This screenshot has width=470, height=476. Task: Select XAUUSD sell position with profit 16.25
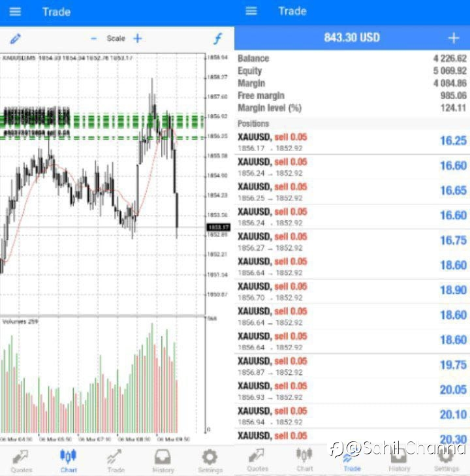pos(352,142)
